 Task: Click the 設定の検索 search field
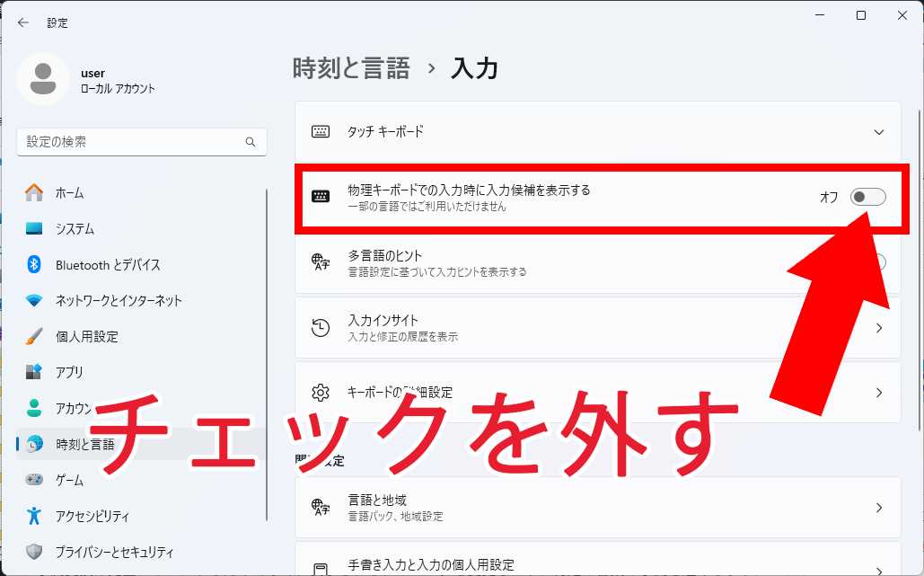click(130, 142)
